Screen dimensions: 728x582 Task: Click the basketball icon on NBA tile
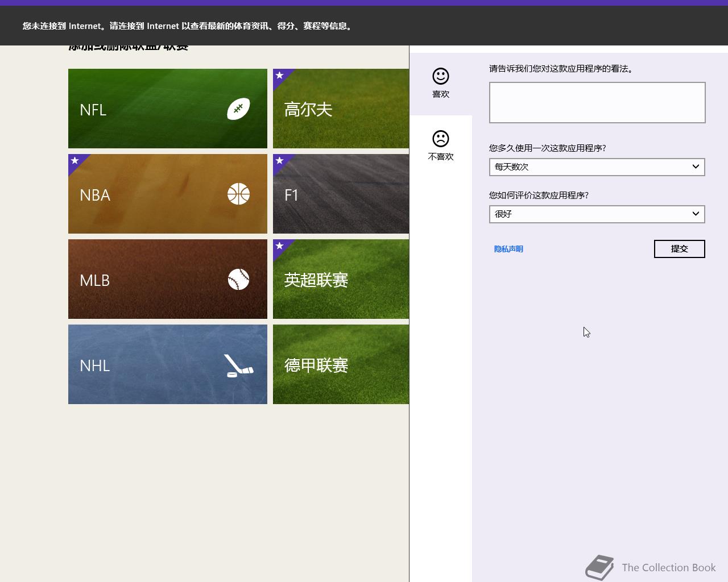(238, 194)
